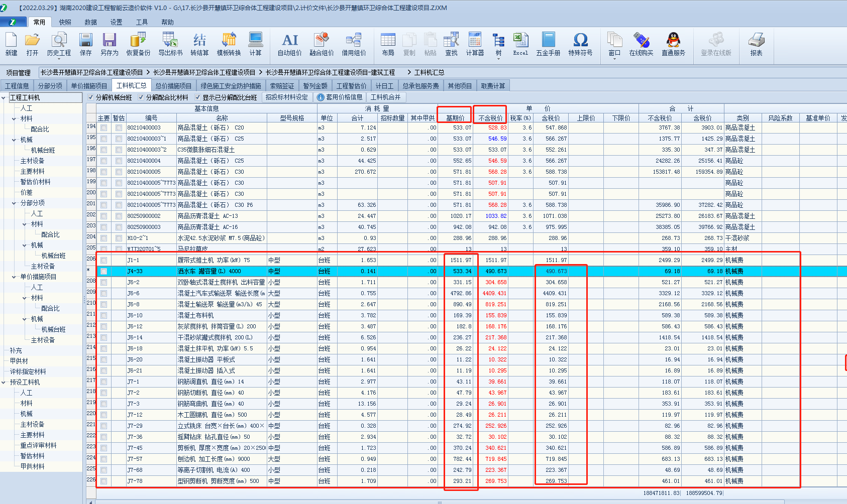Open dropdown arrow under 历史工程 button
847x504 pixels.
(x=59, y=59)
